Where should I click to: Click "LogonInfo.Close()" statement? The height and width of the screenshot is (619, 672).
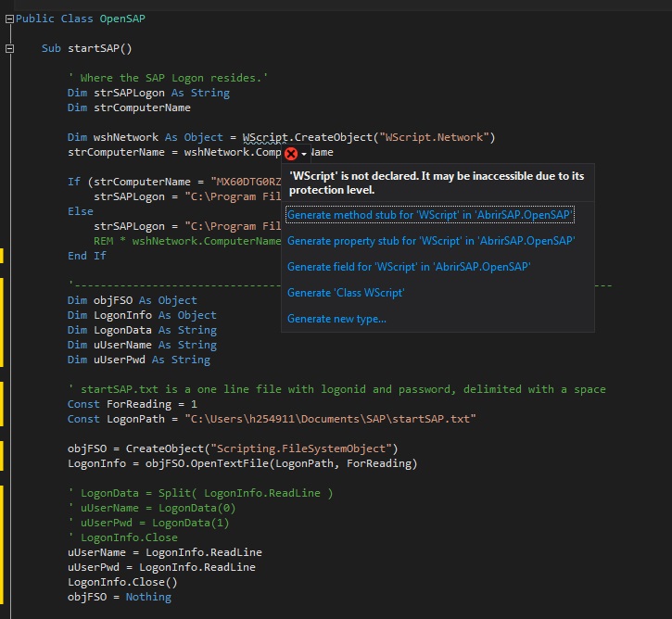(x=122, y=582)
